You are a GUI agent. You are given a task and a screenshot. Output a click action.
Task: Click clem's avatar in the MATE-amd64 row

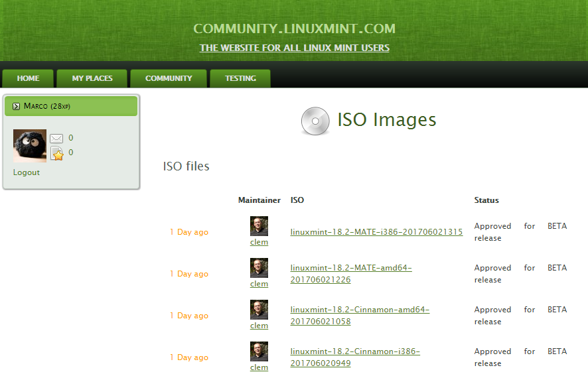[x=259, y=268]
